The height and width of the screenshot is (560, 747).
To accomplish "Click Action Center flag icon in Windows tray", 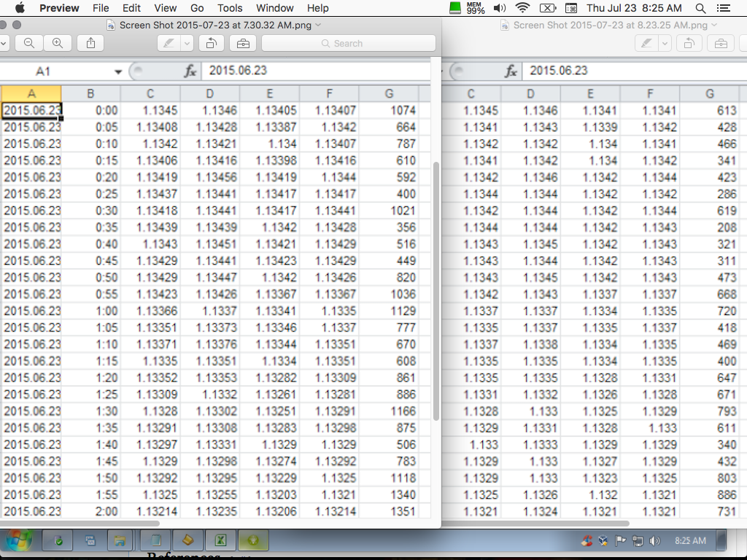I will click(x=620, y=540).
